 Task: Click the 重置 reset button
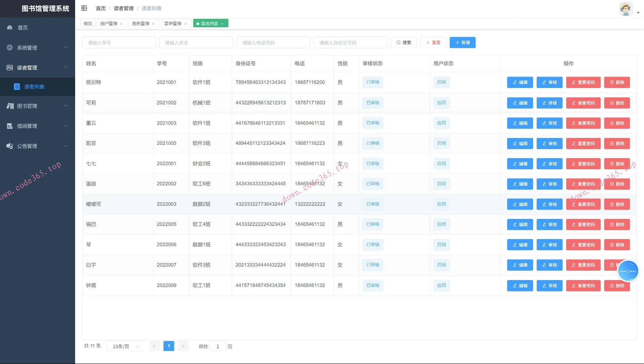[433, 43]
